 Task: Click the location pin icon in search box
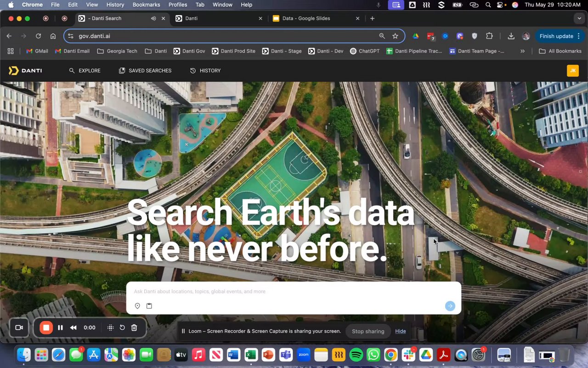click(137, 306)
